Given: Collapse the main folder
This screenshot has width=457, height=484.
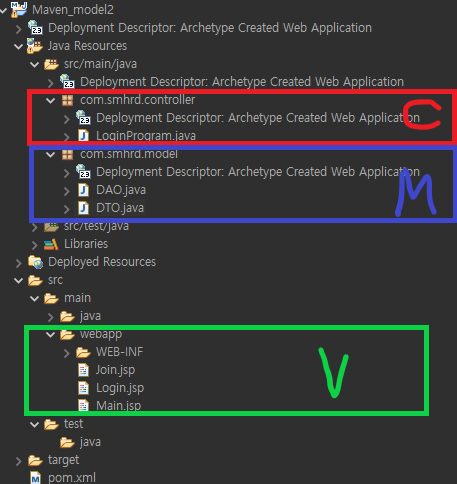Looking at the screenshot, I should 35,299.
